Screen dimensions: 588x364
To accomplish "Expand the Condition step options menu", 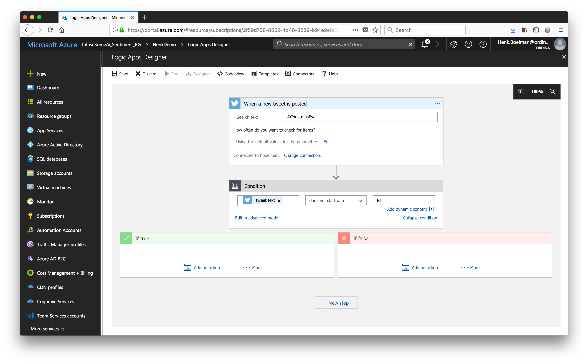I will point(437,186).
